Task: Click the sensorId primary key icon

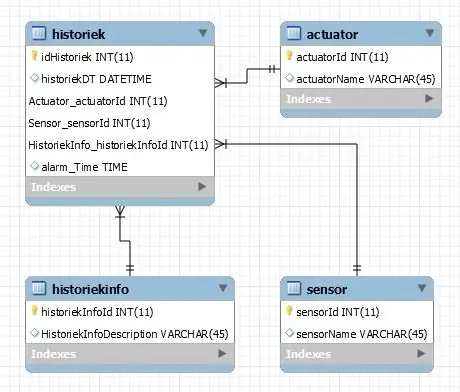Action: [289, 311]
